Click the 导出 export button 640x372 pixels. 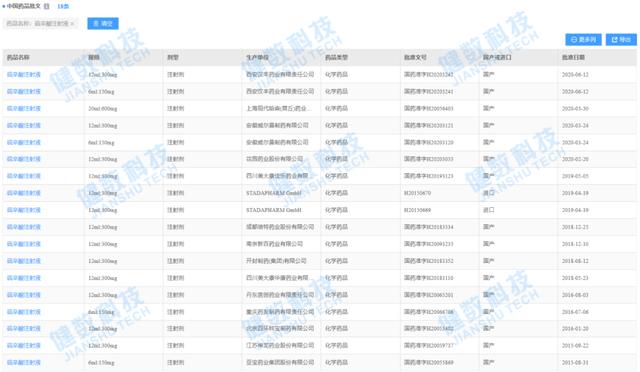621,40
